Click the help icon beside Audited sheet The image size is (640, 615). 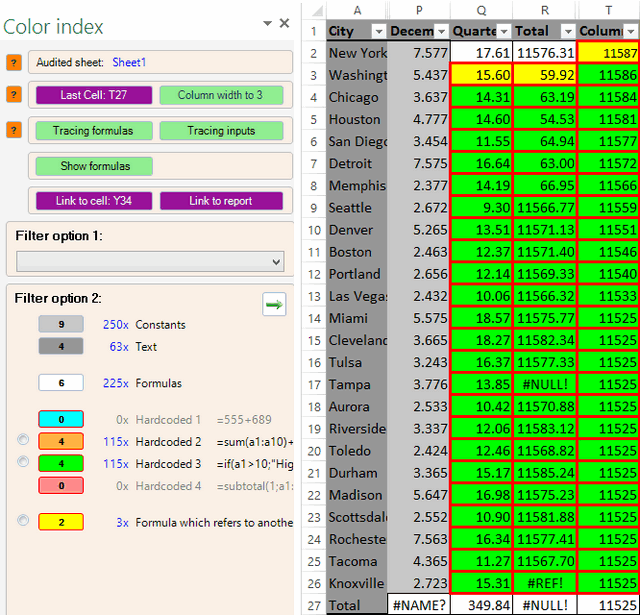coord(14,62)
